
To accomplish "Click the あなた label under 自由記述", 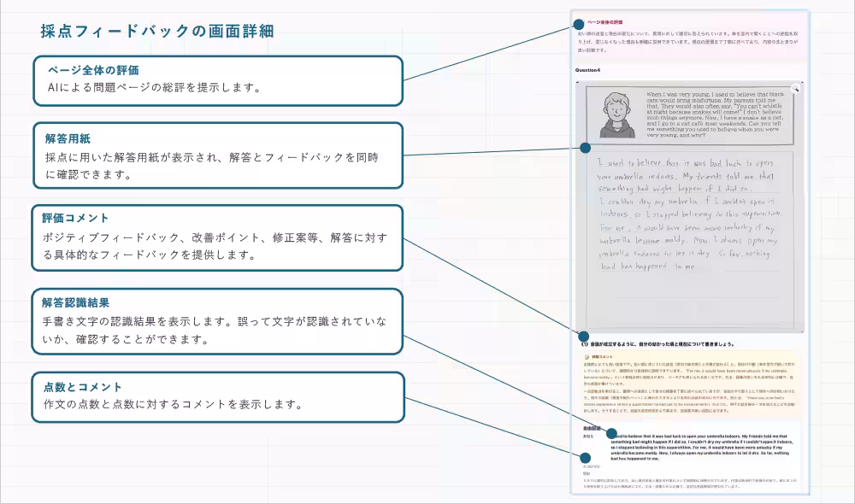I will tap(588, 437).
